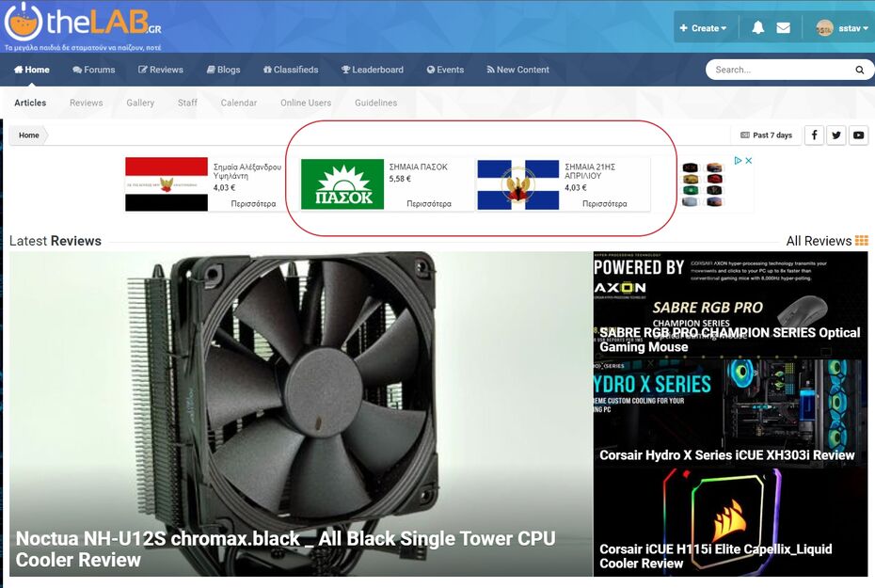
Task: Select the Reviews sub-navigation link
Action: [86, 103]
